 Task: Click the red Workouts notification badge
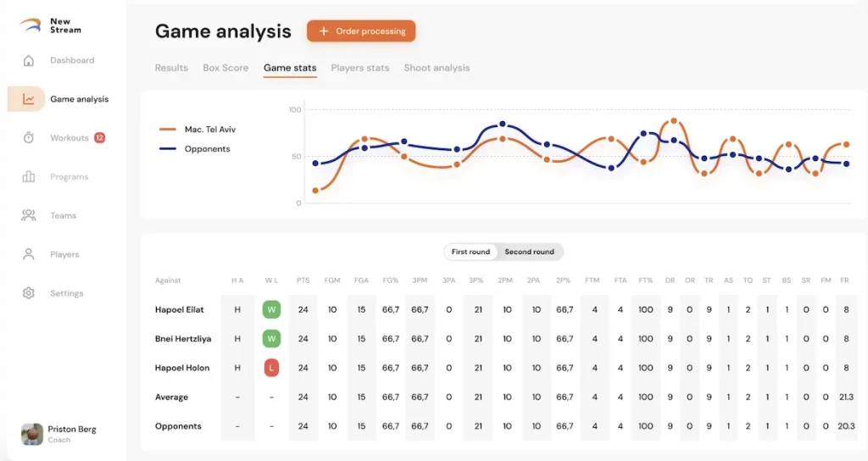click(99, 138)
